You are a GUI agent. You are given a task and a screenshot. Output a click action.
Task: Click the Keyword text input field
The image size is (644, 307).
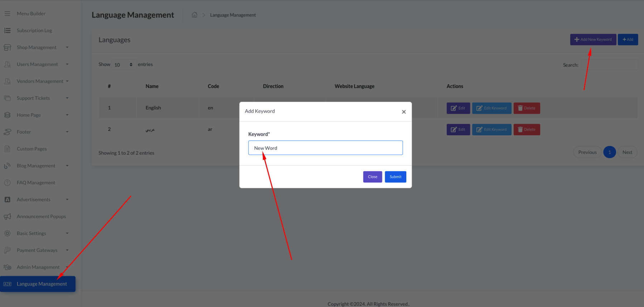[x=325, y=148]
